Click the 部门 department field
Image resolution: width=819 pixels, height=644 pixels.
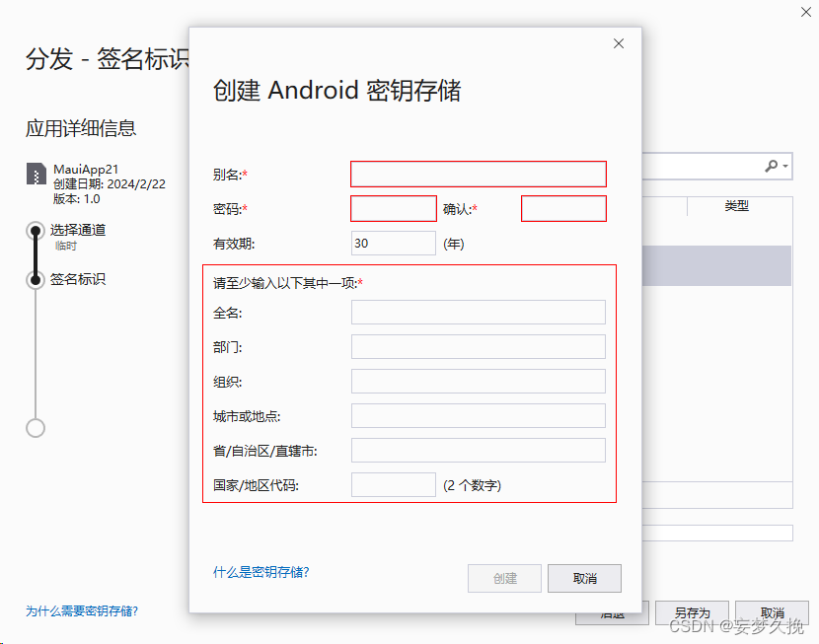pos(478,346)
